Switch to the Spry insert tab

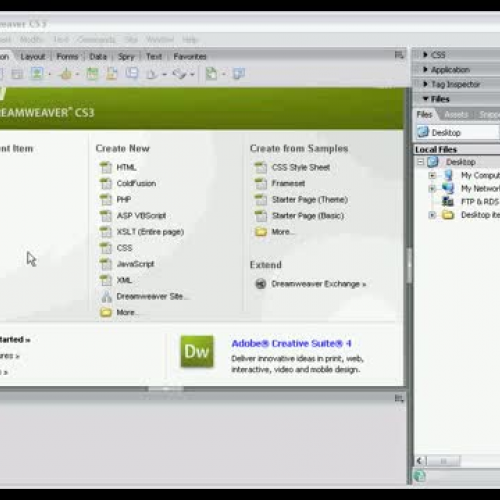(126, 57)
